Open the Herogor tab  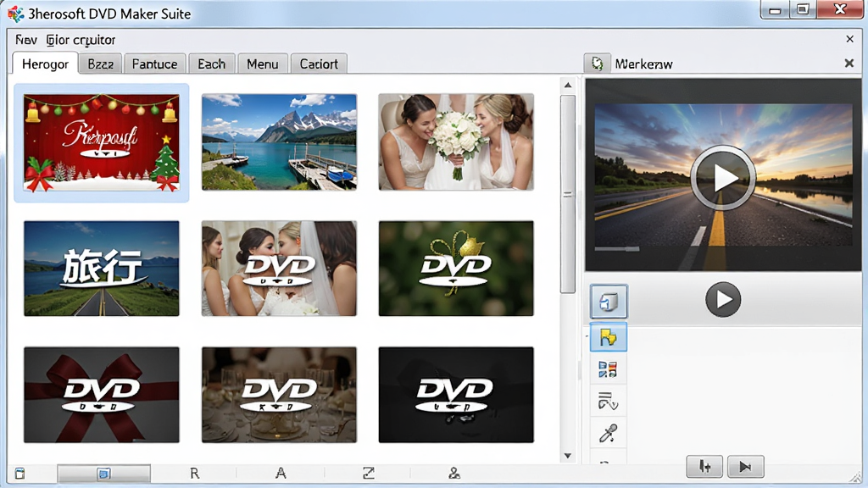[x=46, y=64]
